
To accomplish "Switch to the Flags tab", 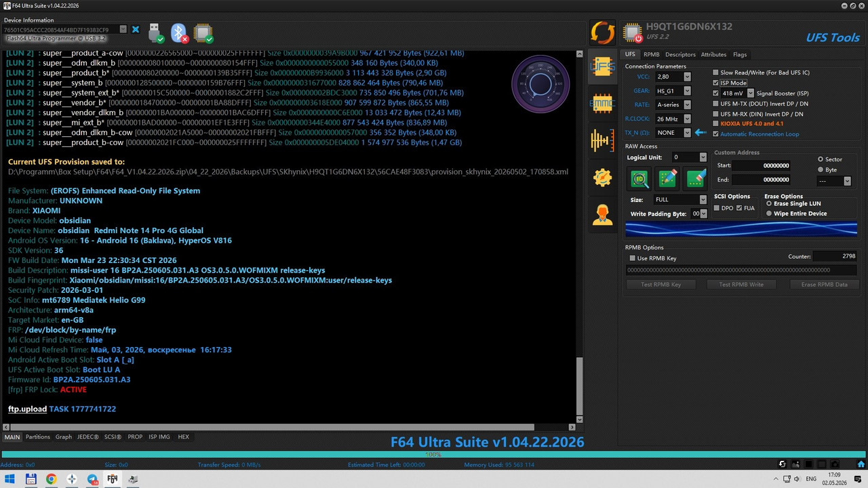I will 740,54.
